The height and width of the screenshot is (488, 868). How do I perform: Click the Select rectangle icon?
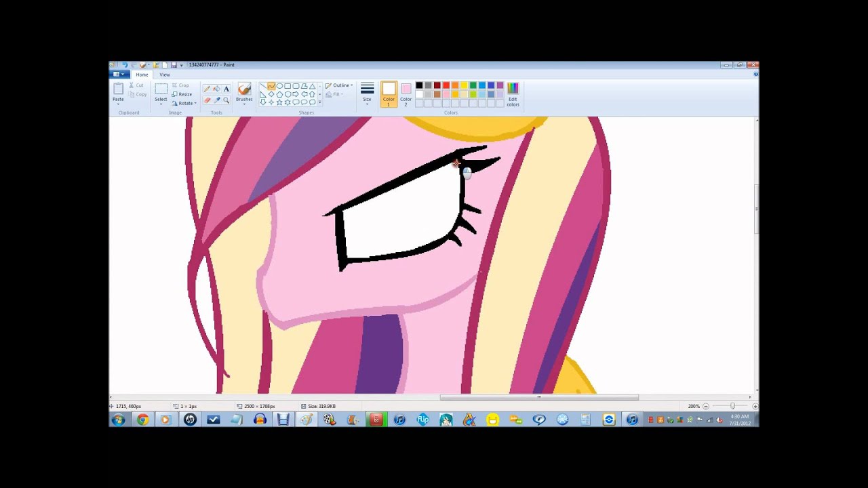161,89
